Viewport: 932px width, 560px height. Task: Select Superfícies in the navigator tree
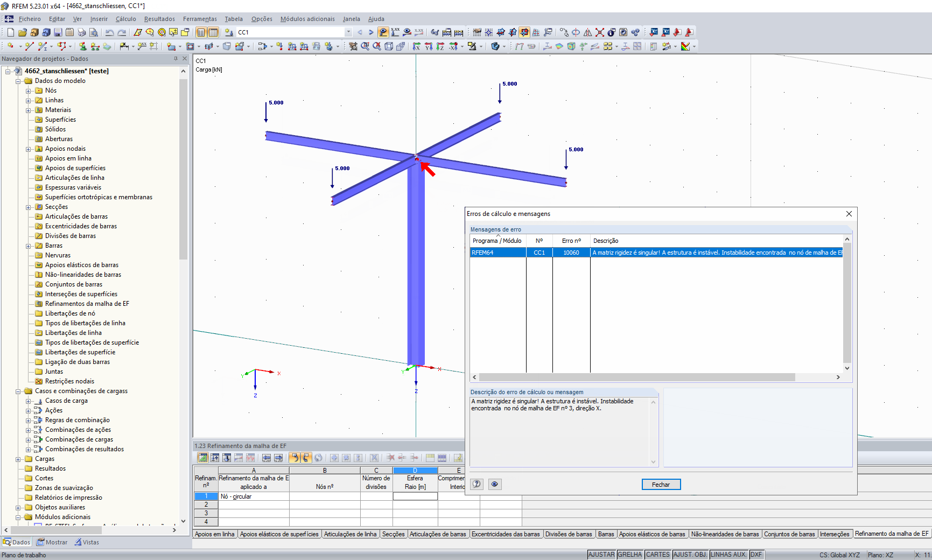coord(60,120)
